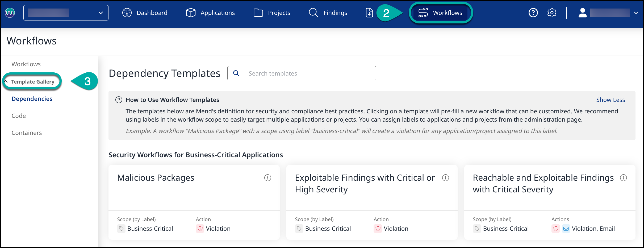This screenshot has height=248, width=644.
Task: Click the settings gear icon
Action: [552, 13]
